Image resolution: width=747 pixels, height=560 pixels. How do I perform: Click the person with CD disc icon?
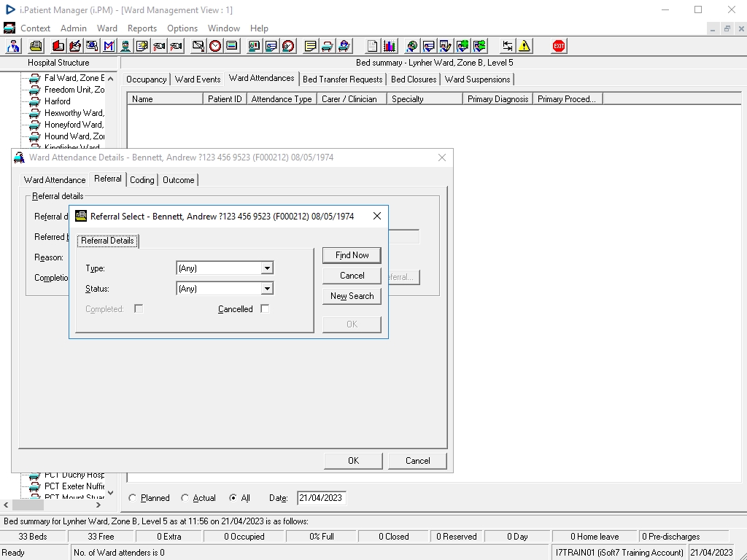pos(412,46)
